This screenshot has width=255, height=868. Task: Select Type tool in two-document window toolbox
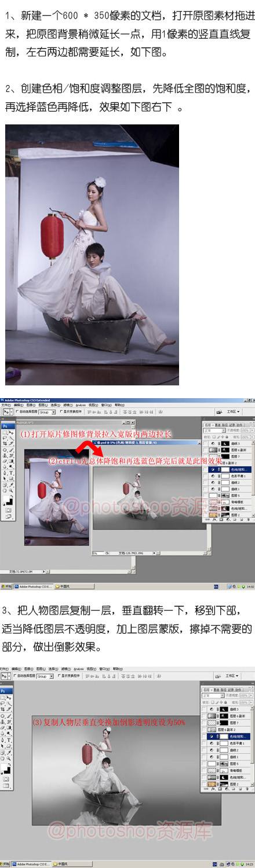click(x=11, y=473)
